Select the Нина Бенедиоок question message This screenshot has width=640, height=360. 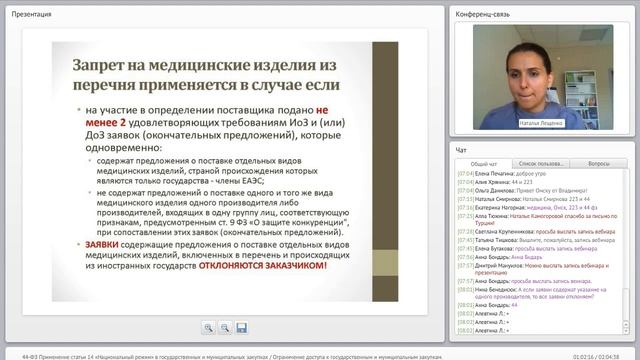(532, 293)
